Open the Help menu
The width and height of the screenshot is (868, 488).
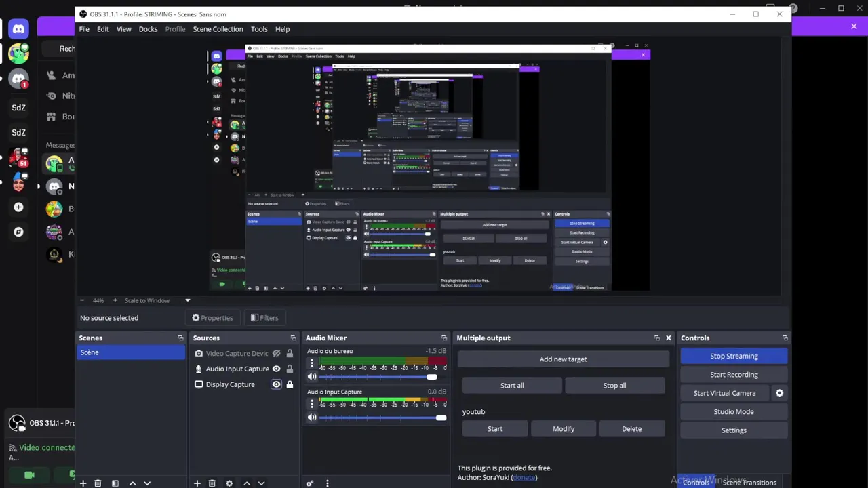coord(282,29)
